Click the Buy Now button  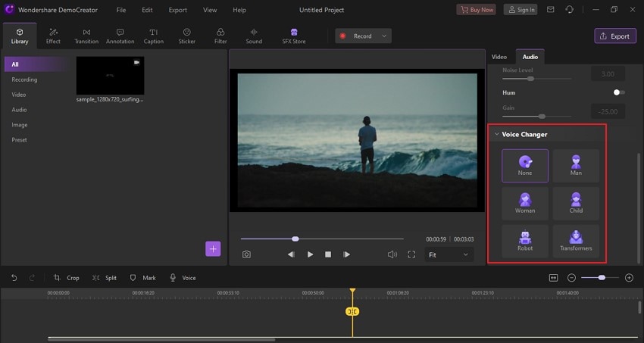coord(477,10)
